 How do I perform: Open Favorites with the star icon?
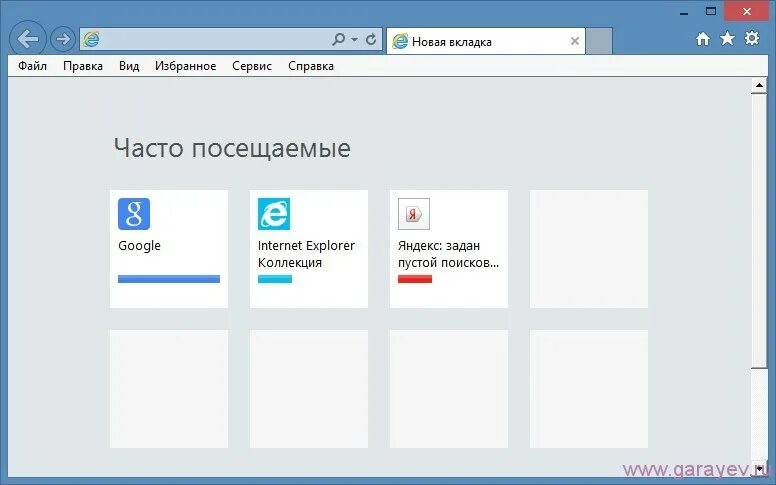click(x=727, y=38)
